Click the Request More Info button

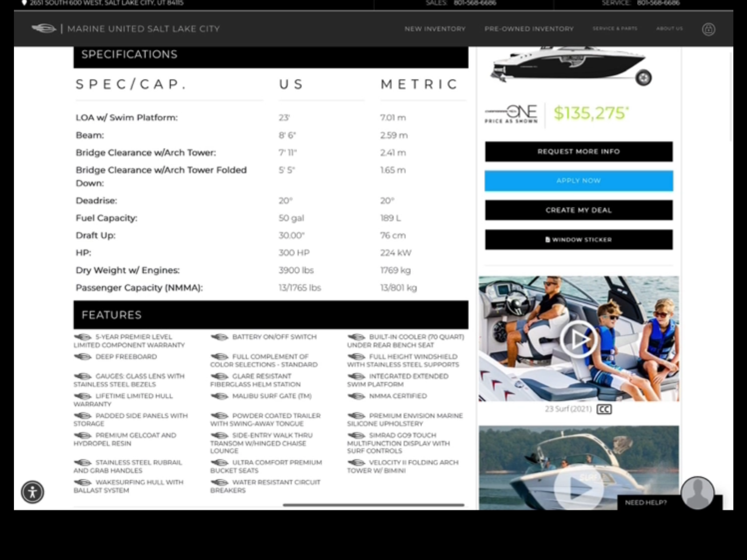578,152
